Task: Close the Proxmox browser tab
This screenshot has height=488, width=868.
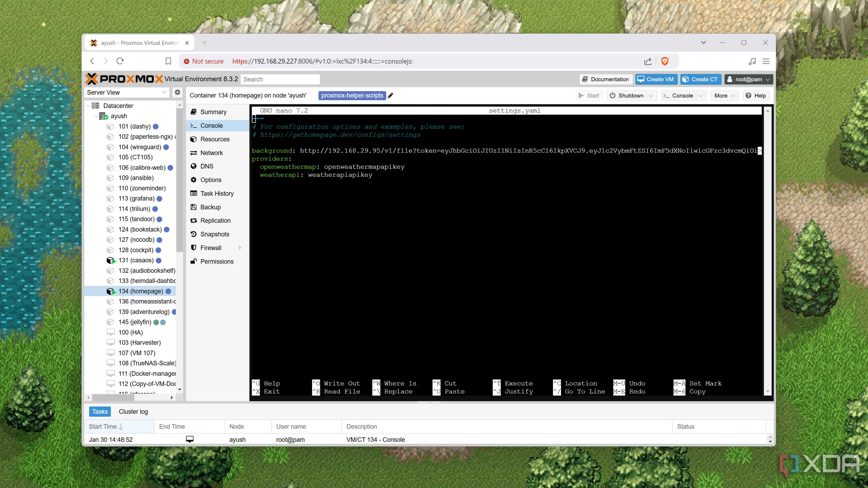Action: [x=187, y=43]
